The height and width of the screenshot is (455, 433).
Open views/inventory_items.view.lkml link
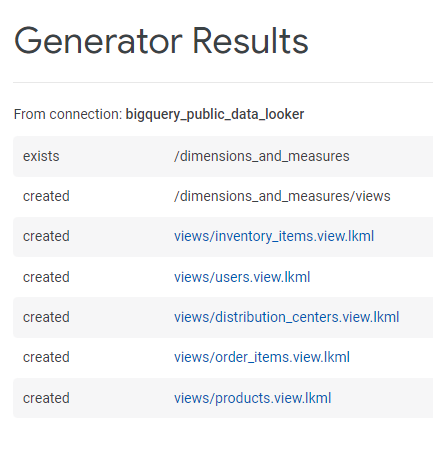(x=274, y=236)
